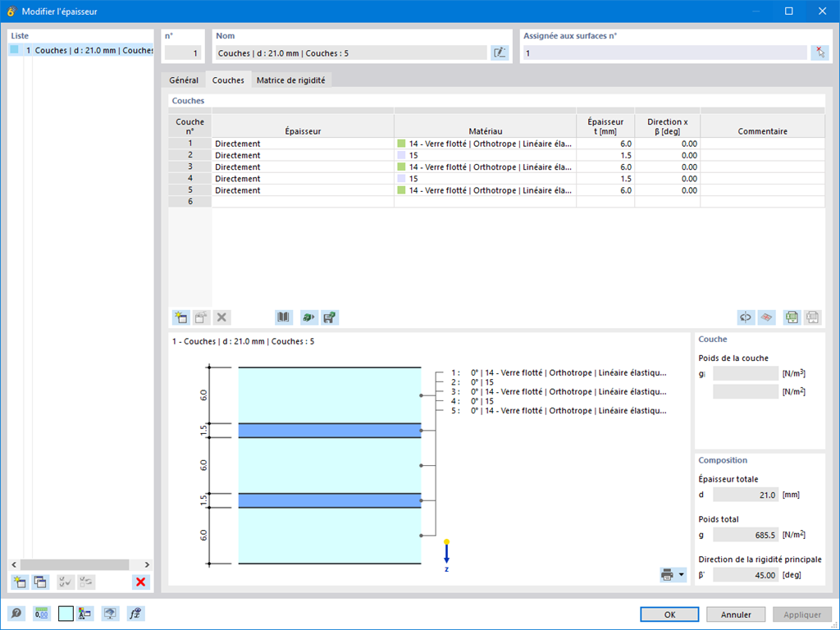Open the printer dropdown arrow
Screen dimensions: 840x630
(682, 575)
